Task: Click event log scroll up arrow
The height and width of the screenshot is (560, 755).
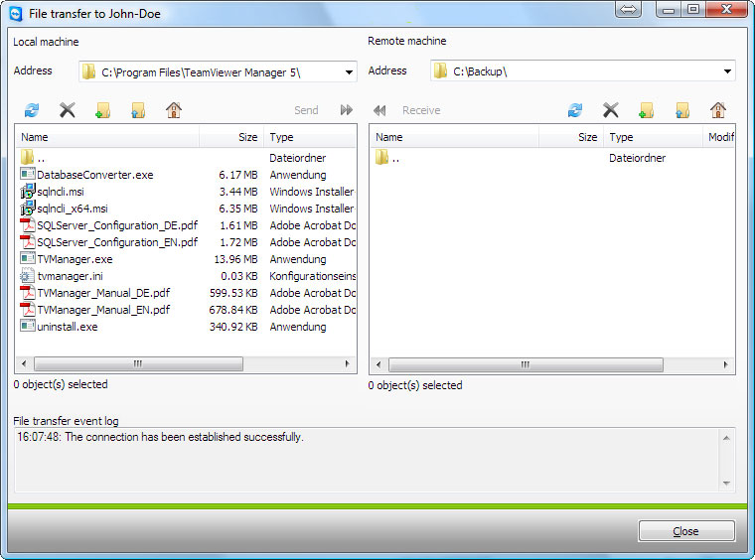Action: pyautogui.click(x=726, y=438)
